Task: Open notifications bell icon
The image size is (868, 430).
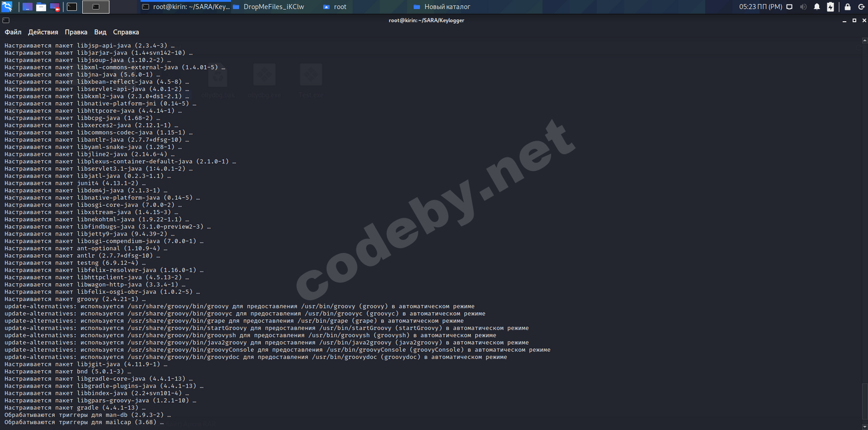Action: pyautogui.click(x=817, y=7)
